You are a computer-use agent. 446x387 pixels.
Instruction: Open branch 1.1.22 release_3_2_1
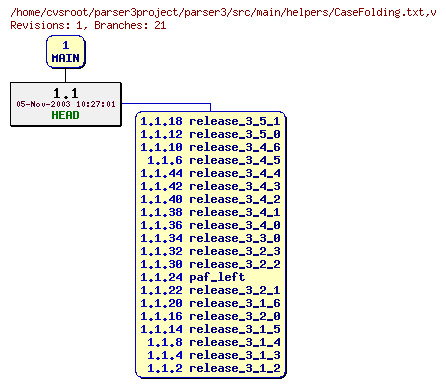point(210,290)
